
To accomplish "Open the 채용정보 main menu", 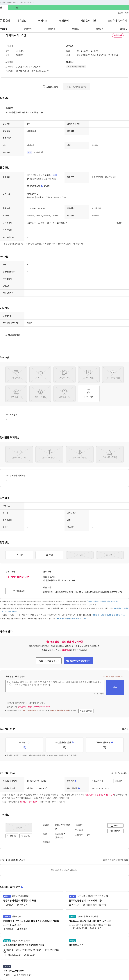I will tap(22, 21).
